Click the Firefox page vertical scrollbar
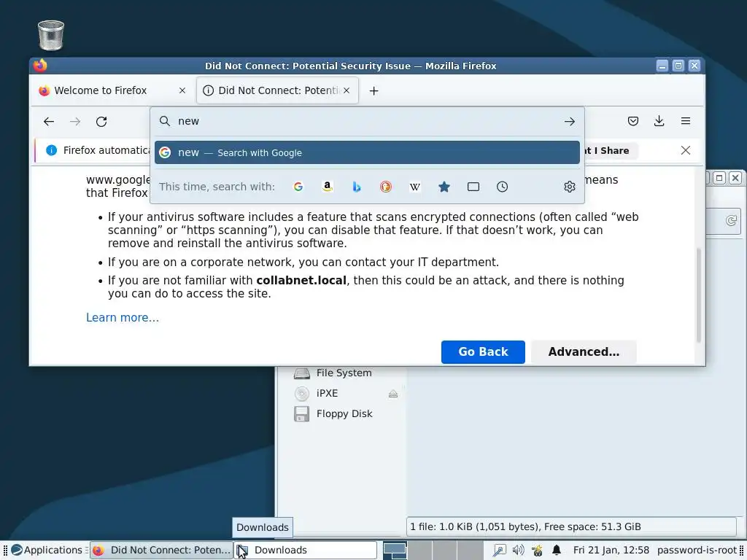This screenshot has width=747, height=560. point(698,295)
